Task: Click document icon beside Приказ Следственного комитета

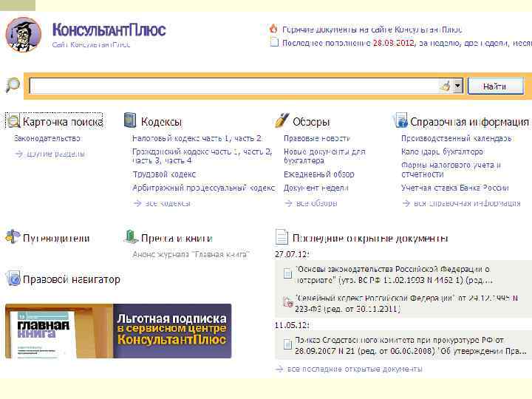Action: pyautogui.click(x=287, y=344)
